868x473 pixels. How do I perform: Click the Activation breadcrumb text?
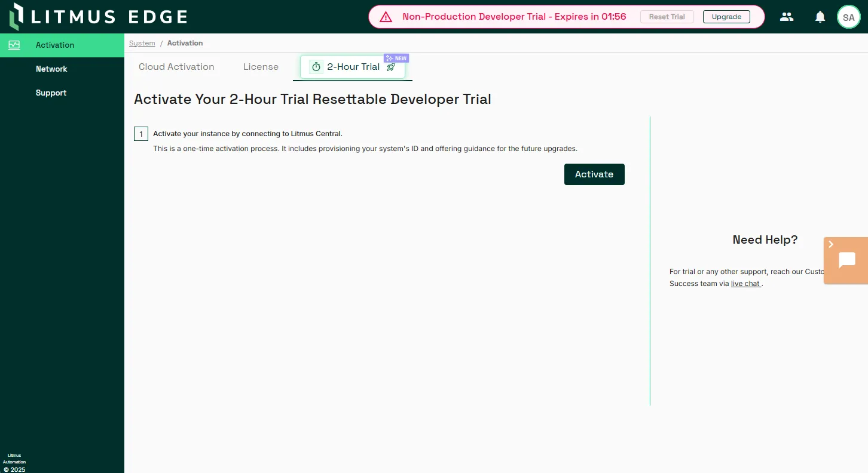pos(185,43)
